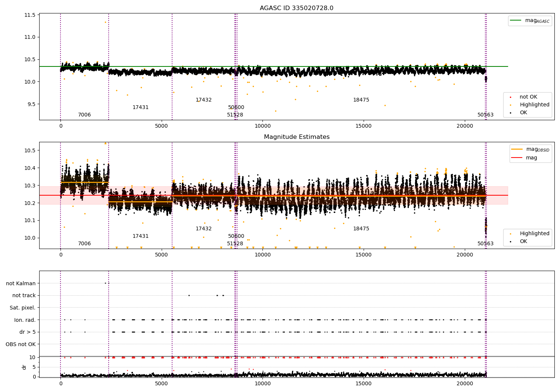Click y-axis tick 11.0 in top plot
The height and width of the screenshot is (392, 560).
pyautogui.click(x=31, y=37)
